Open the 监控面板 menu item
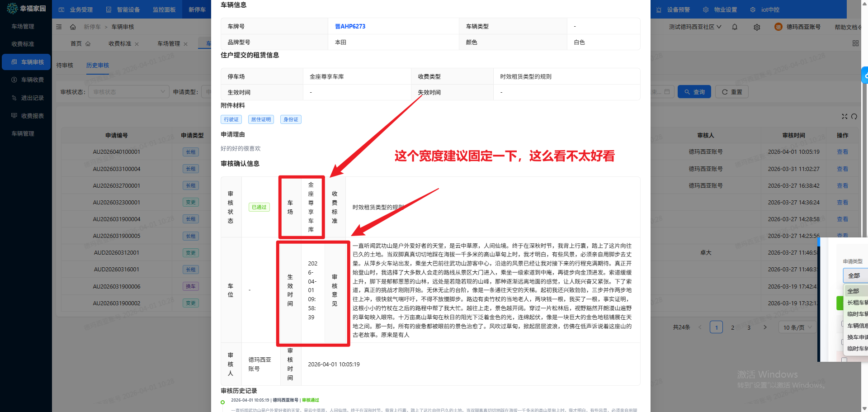868x412 pixels. (x=164, y=9)
